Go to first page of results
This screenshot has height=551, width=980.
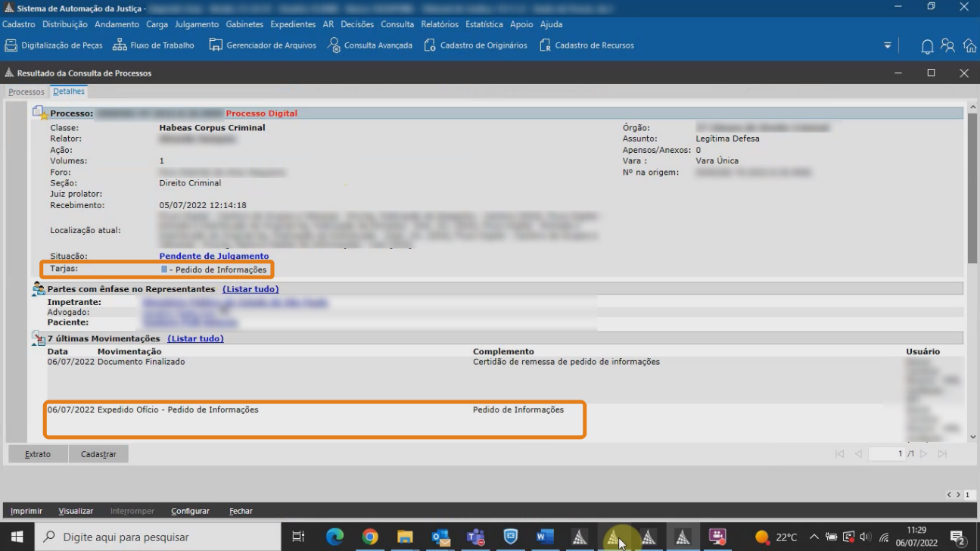[x=839, y=454]
